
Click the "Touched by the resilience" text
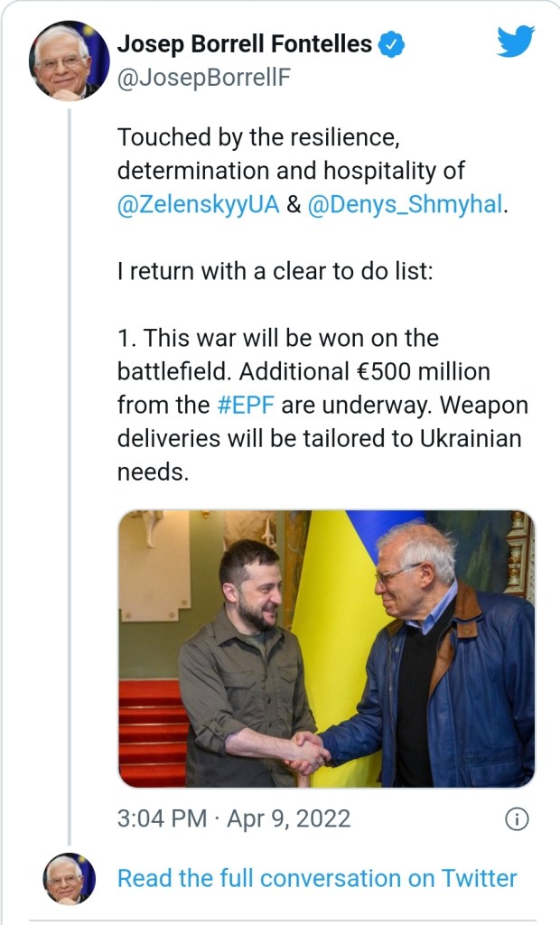click(x=258, y=138)
